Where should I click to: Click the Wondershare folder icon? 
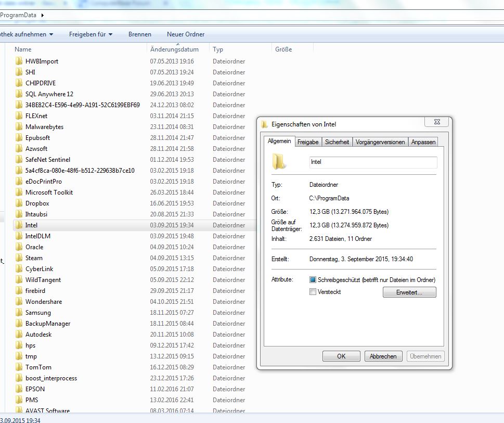pyautogui.click(x=19, y=301)
